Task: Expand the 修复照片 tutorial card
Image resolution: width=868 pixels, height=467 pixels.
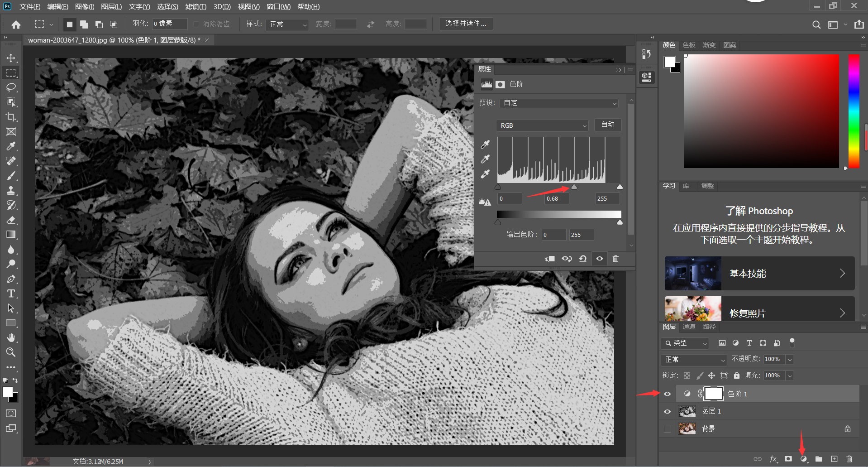Action: coord(759,309)
